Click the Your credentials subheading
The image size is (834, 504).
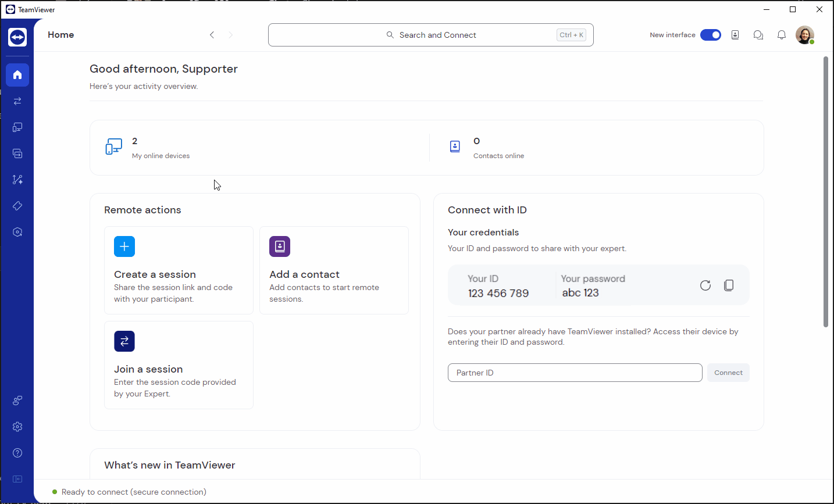(x=483, y=233)
